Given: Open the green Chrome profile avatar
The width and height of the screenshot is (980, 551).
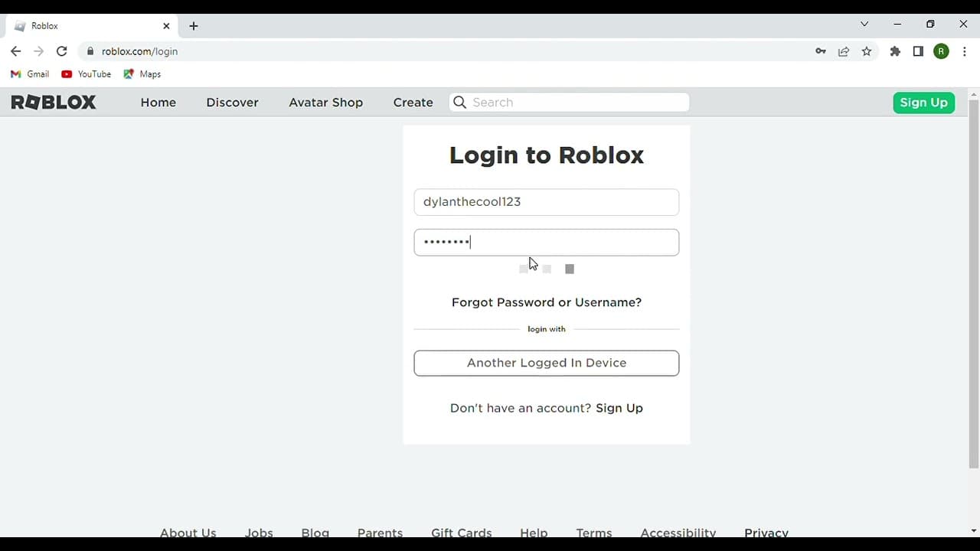Looking at the screenshot, I should click(942, 51).
